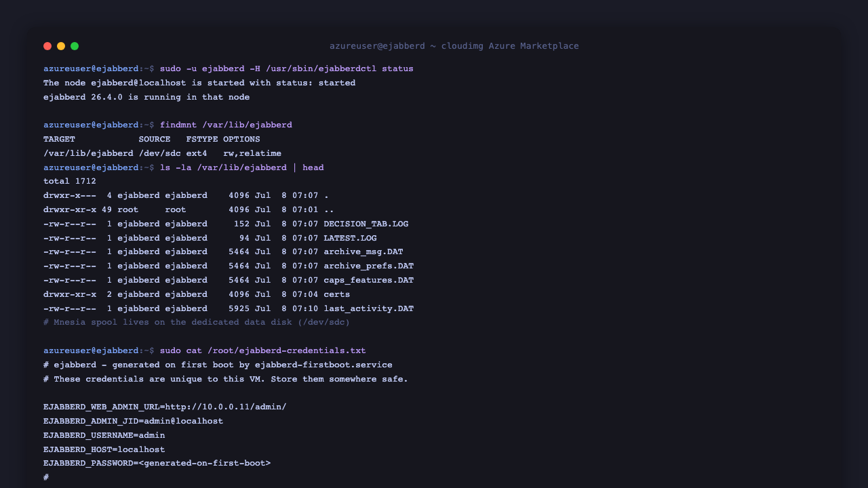Click the 'TARGET SOURCE FSTYPE OPTIONS' header line
This screenshot has height=488, width=868.
tap(152, 139)
